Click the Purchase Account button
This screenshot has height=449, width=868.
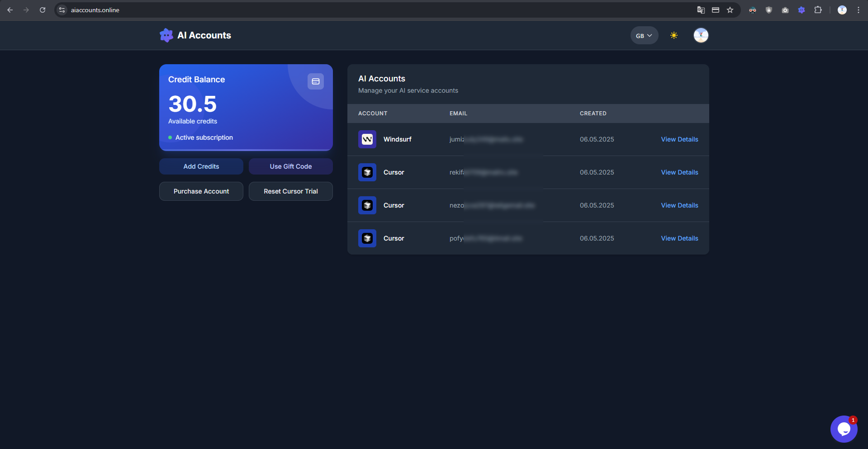click(x=201, y=191)
